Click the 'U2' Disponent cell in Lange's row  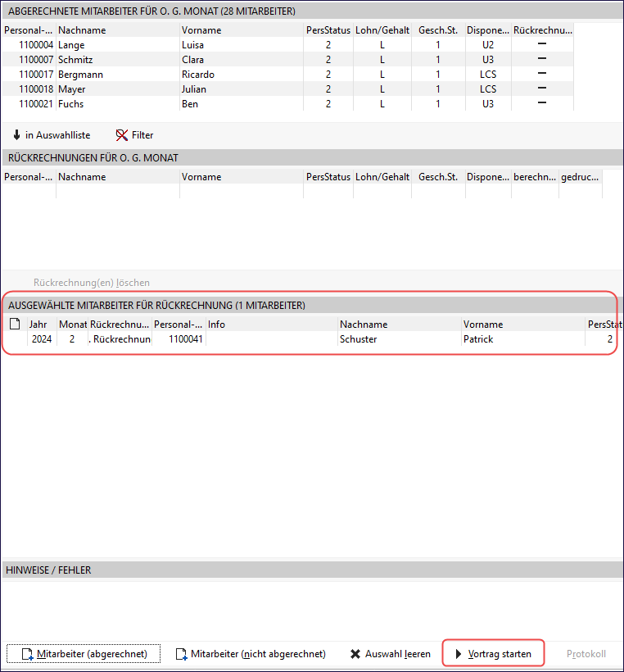pos(488,45)
